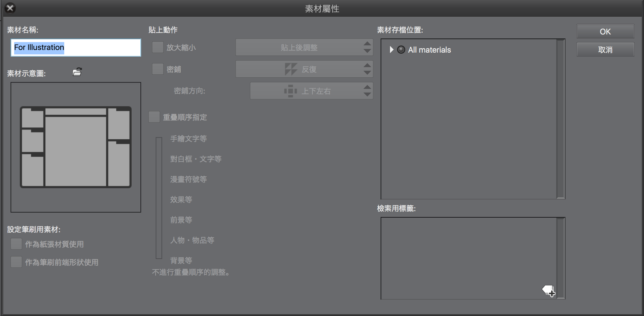Toggle 作為筆刷前端形狀使用 checkbox

[16, 262]
